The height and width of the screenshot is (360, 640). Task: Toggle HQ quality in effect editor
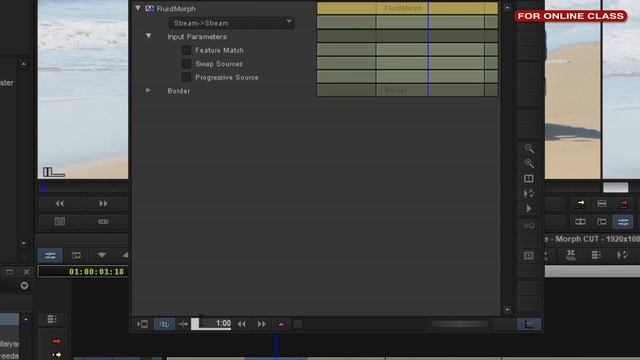[529, 226]
